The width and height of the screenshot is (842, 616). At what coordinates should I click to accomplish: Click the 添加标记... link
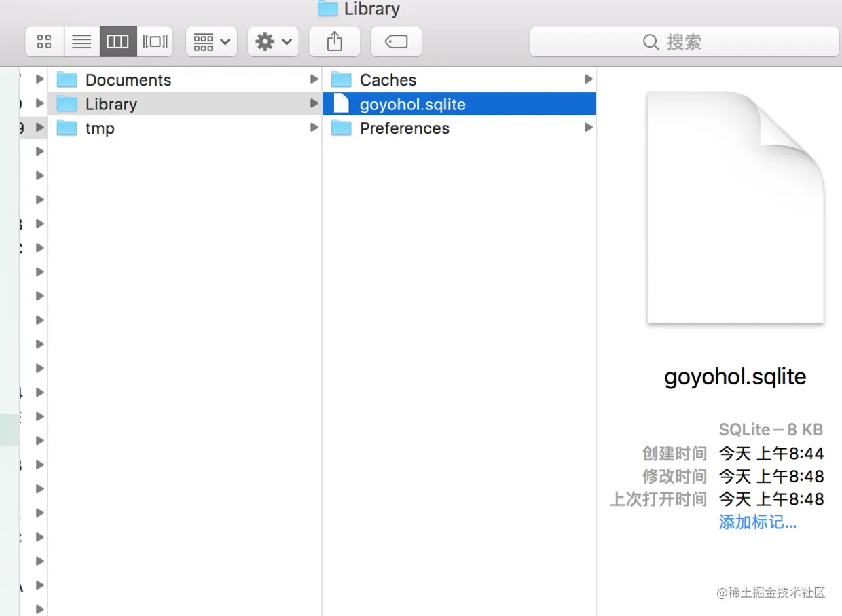click(758, 522)
